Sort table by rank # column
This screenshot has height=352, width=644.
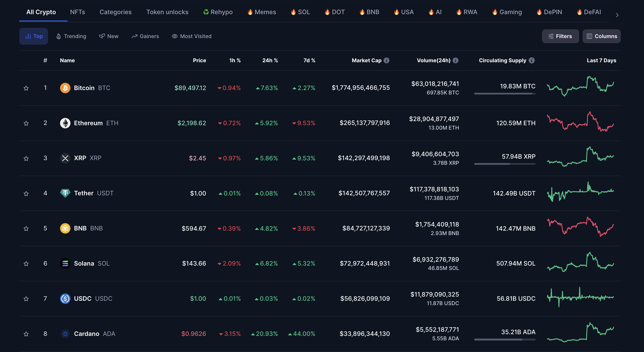pyautogui.click(x=45, y=60)
